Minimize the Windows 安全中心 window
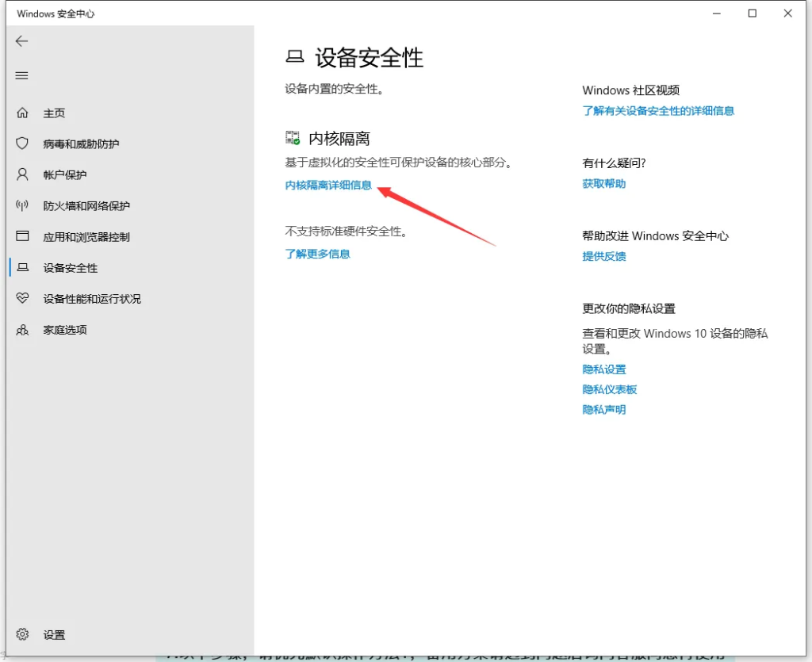The height and width of the screenshot is (662, 812). (717, 13)
